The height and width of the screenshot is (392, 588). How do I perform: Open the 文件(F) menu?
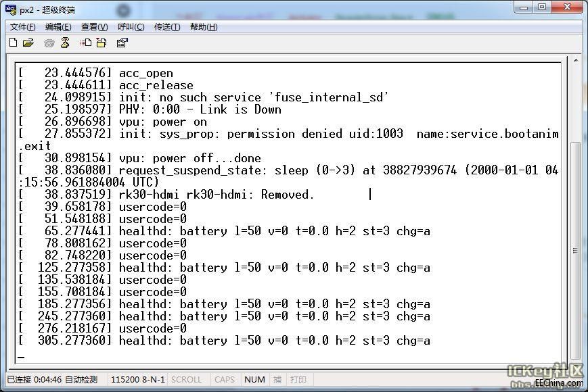tap(23, 27)
